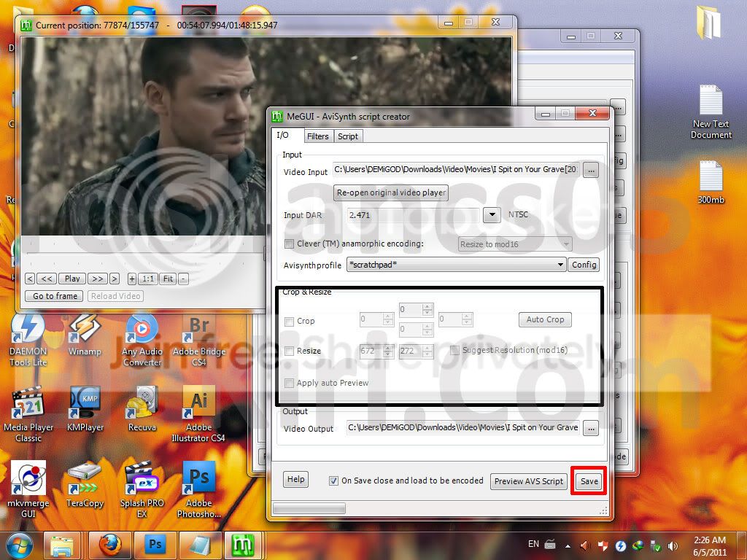The width and height of the screenshot is (747, 560).
Task: Open Adobe Photoshop desktop shortcut
Action: coord(198,489)
